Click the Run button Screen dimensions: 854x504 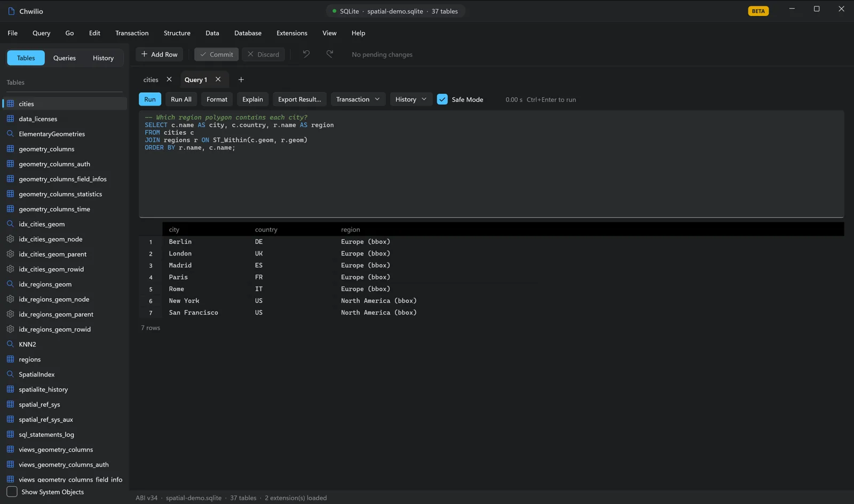coord(150,99)
